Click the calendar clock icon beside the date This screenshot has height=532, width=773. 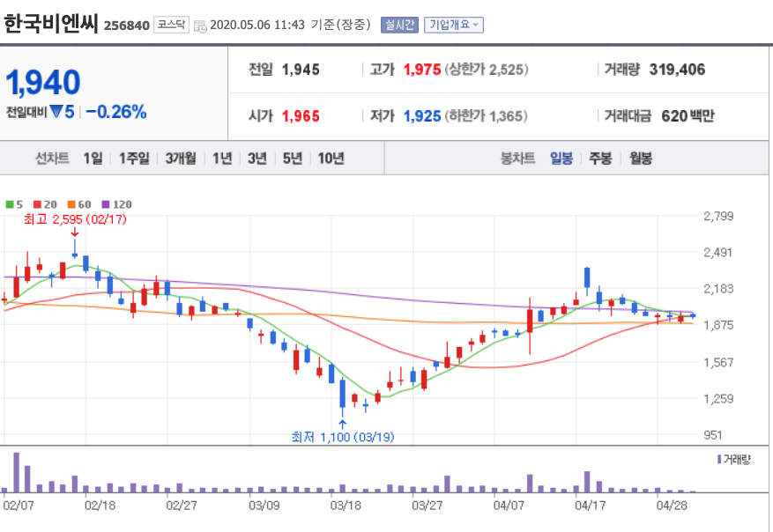[200, 26]
